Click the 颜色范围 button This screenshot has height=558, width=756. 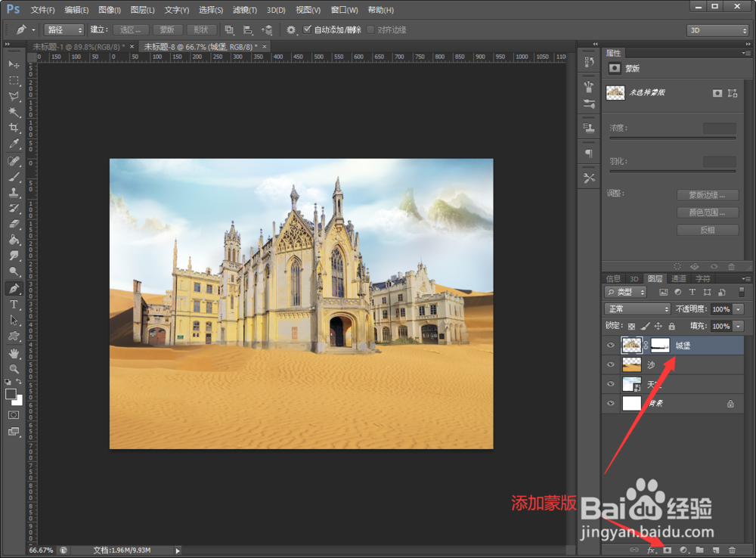pyautogui.click(x=708, y=212)
